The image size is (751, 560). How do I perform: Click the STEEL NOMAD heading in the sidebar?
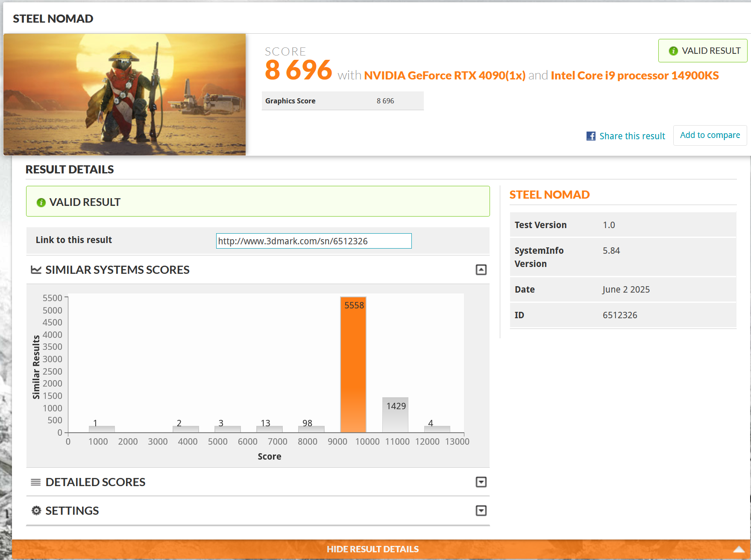(549, 194)
